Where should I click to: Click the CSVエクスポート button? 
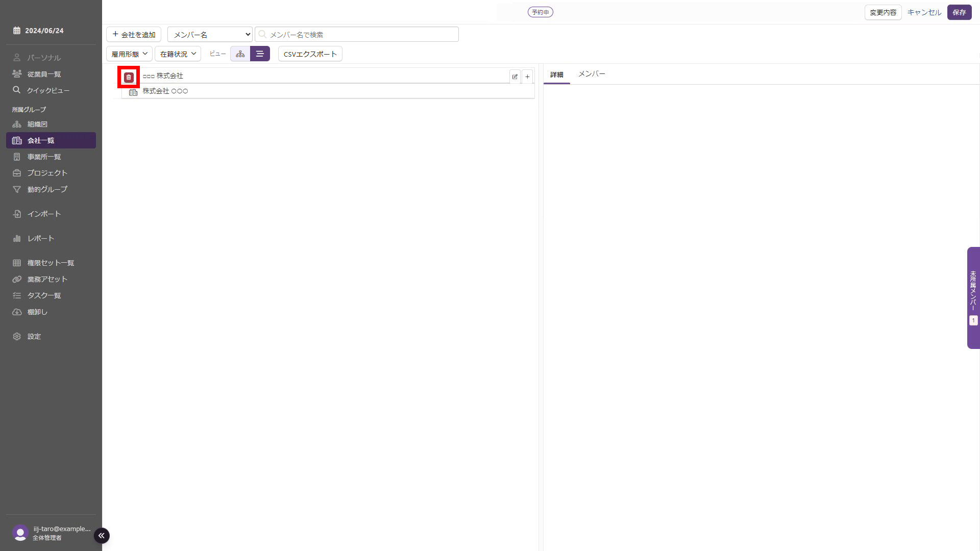pyautogui.click(x=310, y=54)
